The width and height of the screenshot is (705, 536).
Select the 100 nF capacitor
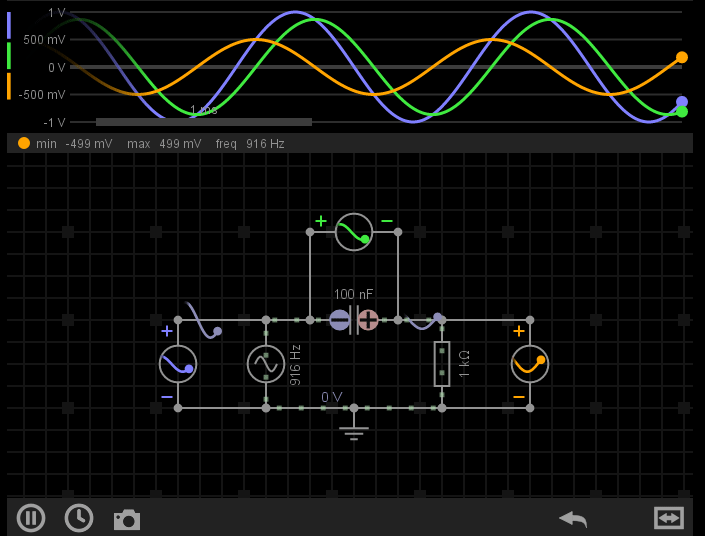click(354, 320)
